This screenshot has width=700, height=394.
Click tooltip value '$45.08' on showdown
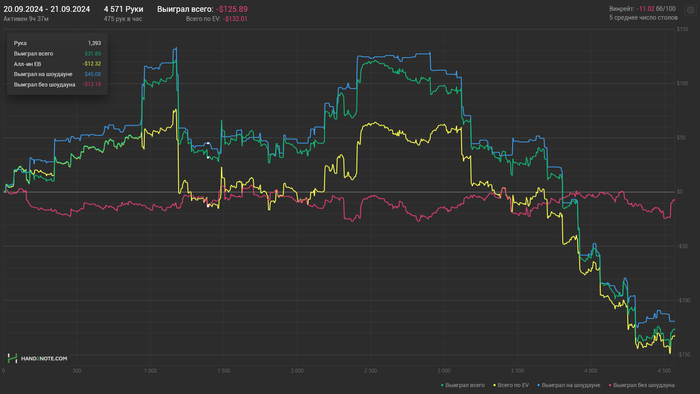(x=92, y=74)
